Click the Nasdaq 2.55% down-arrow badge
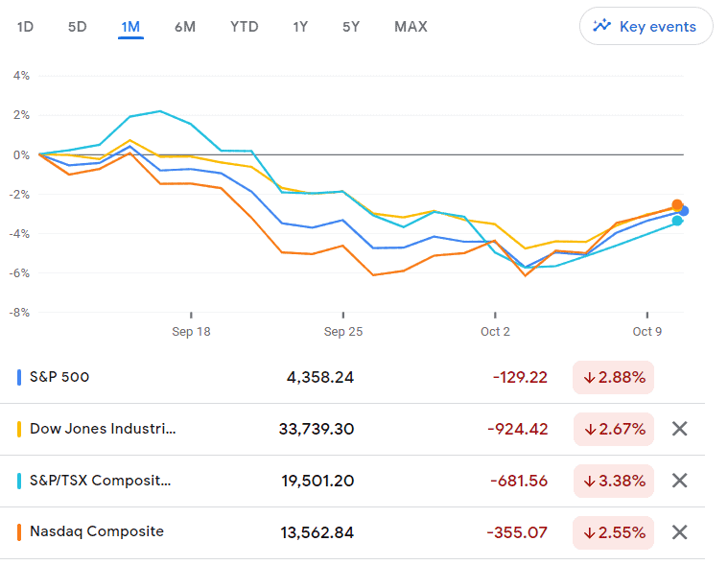The width and height of the screenshot is (728, 565). point(613,532)
